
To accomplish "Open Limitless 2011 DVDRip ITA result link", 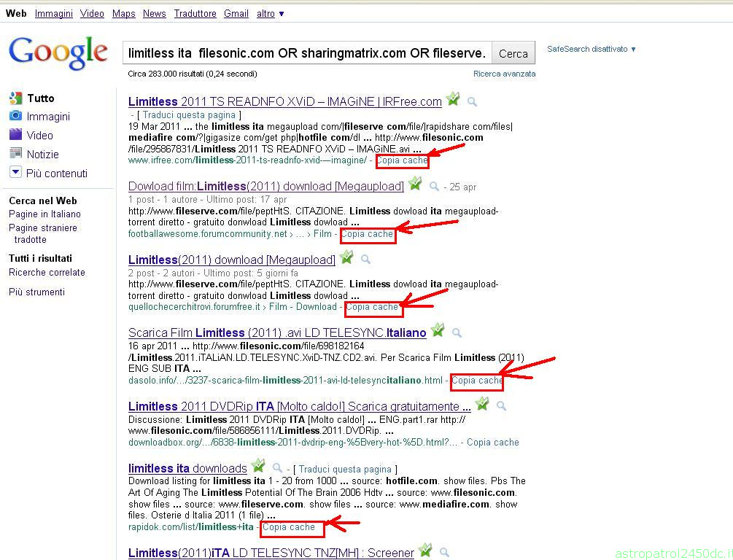I will [300, 406].
